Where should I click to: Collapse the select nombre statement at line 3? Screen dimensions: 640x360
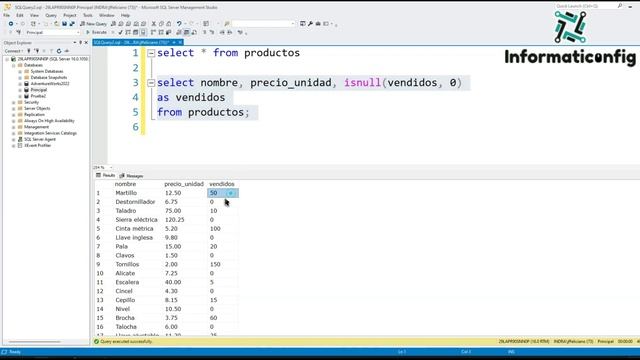pos(151,83)
